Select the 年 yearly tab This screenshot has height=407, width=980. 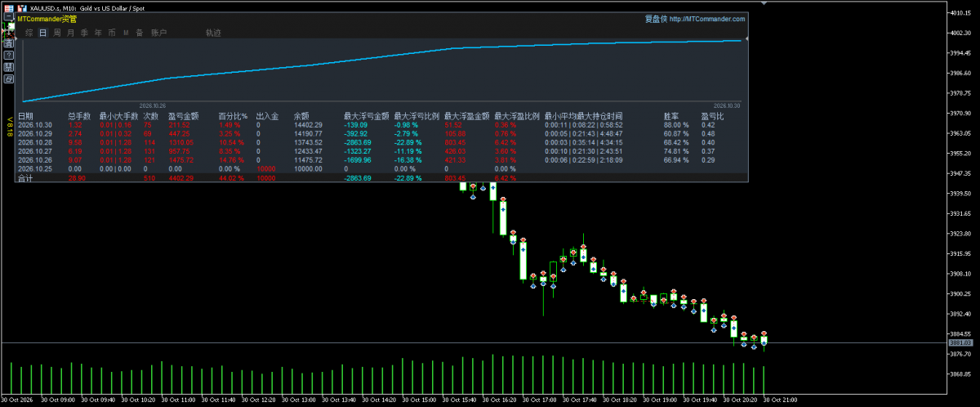pyautogui.click(x=98, y=33)
